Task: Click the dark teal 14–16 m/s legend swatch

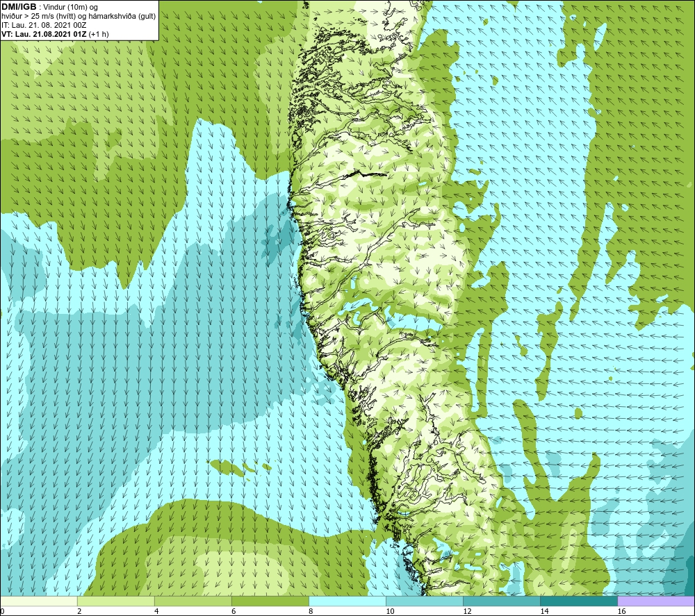Action: pyautogui.click(x=579, y=601)
